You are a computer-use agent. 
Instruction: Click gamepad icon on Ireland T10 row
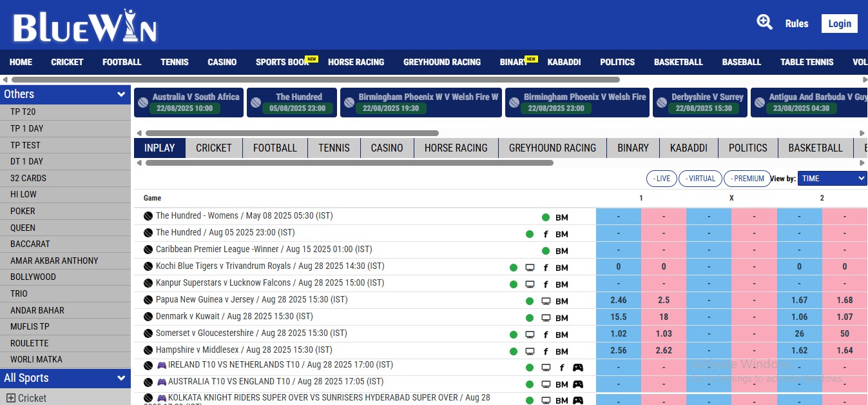click(x=578, y=368)
